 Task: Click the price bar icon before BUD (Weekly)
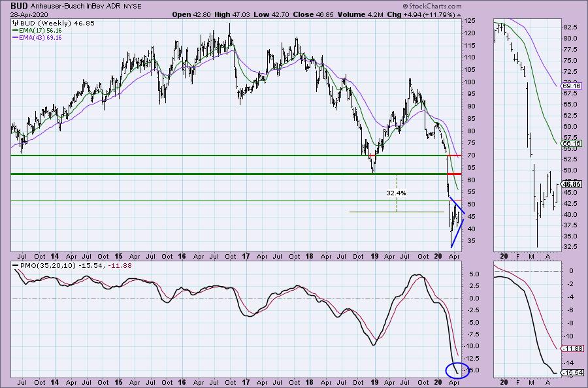click(16, 24)
